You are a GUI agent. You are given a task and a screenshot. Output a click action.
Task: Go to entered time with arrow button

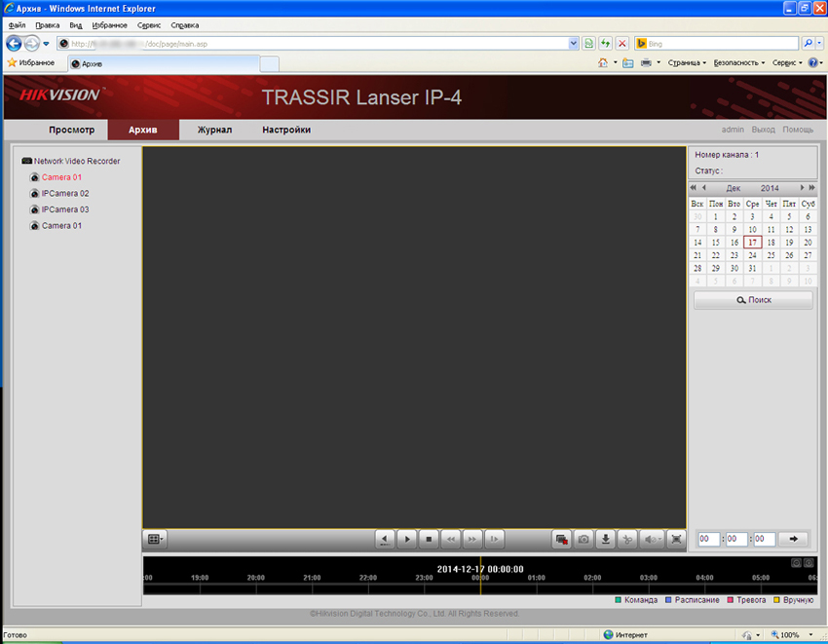[x=794, y=539]
